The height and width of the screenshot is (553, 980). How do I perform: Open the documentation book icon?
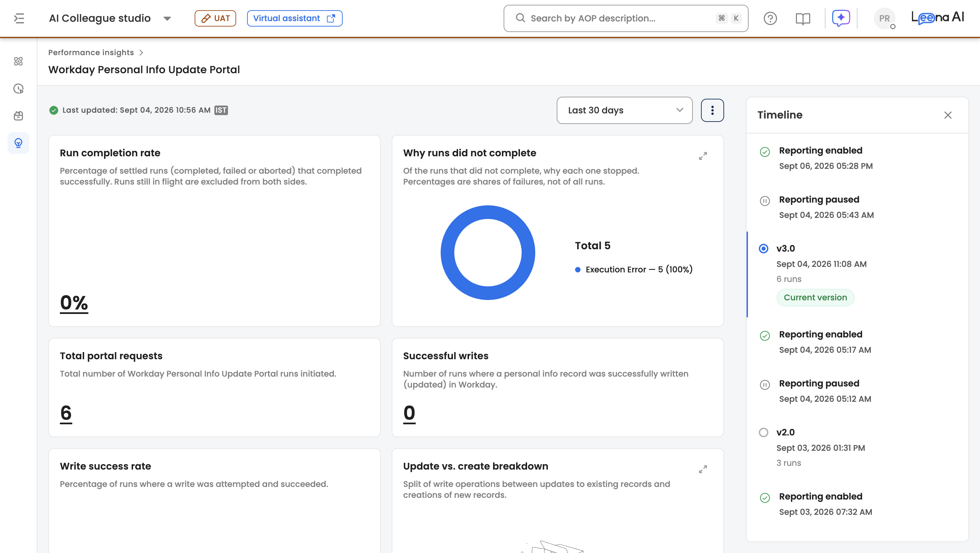[803, 18]
